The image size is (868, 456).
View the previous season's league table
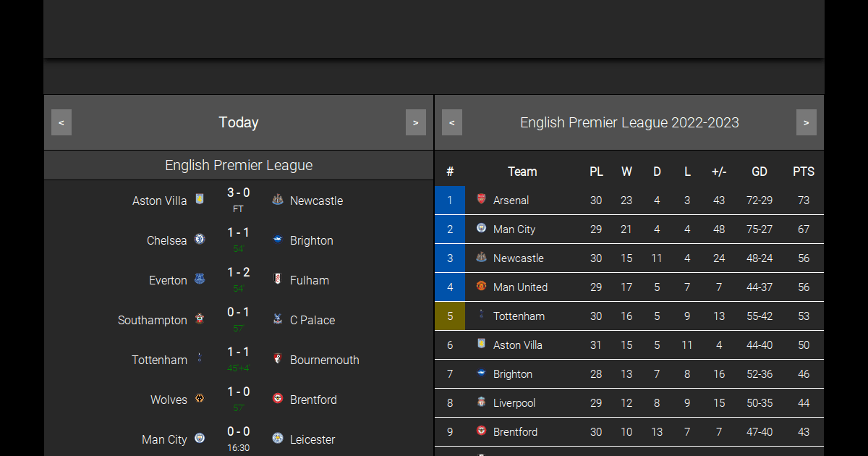[451, 122]
